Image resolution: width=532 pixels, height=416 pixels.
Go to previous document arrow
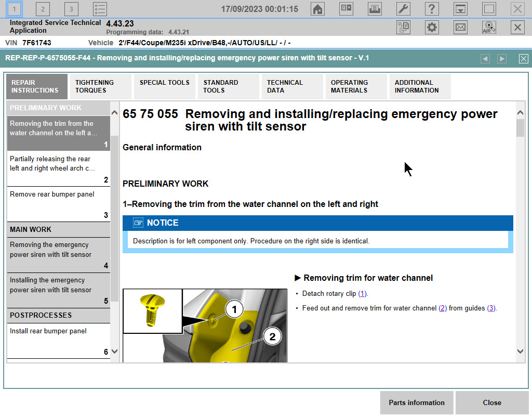coord(485,59)
